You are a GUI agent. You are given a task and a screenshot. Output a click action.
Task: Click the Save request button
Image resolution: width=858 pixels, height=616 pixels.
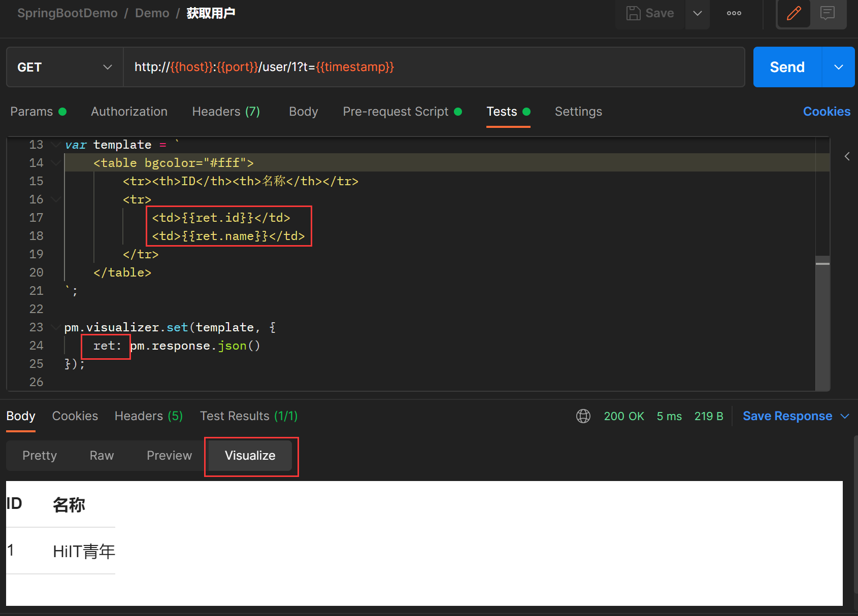[x=650, y=13]
